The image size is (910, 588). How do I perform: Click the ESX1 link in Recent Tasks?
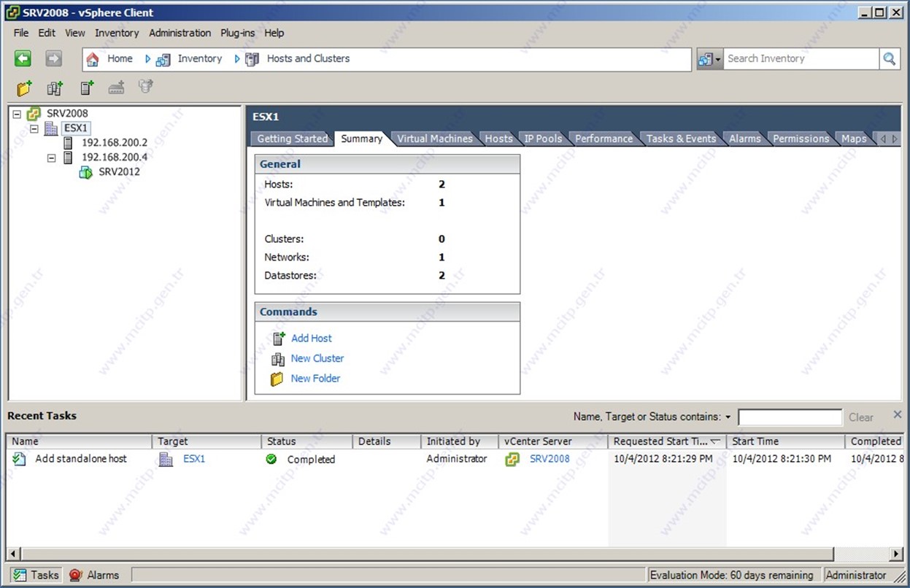pos(194,459)
